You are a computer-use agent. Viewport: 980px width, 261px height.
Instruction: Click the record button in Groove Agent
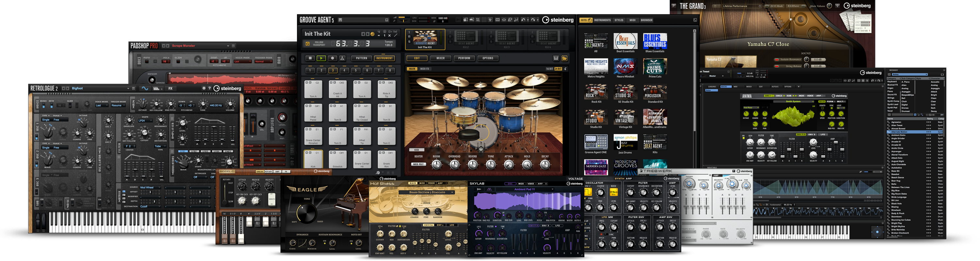coord(332,58)
